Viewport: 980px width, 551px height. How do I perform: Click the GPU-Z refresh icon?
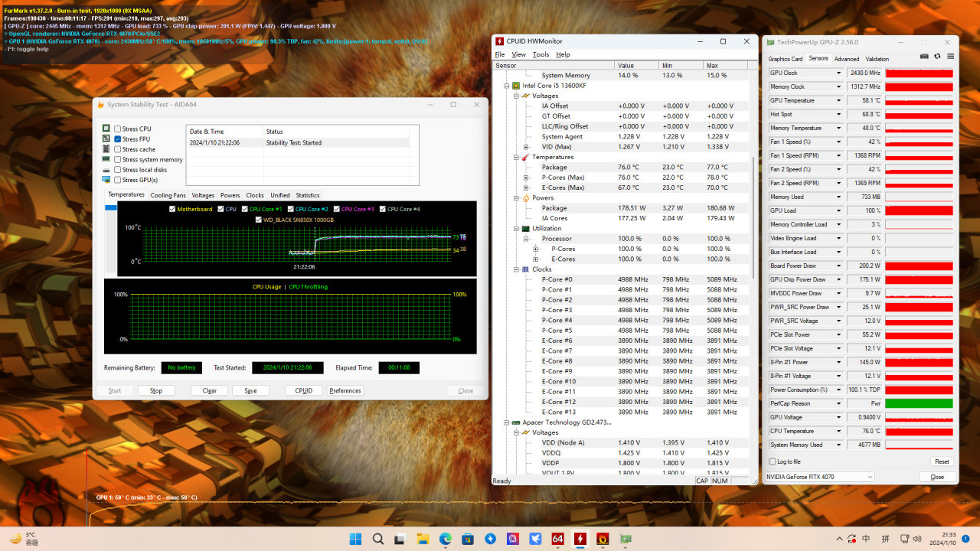pyautogui.click(x=937, y=57)
